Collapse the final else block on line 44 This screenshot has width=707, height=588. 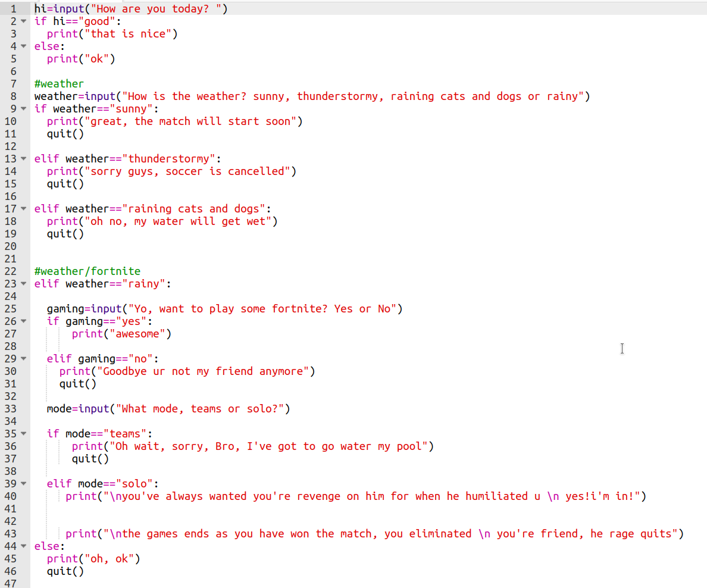pos(23,546)
